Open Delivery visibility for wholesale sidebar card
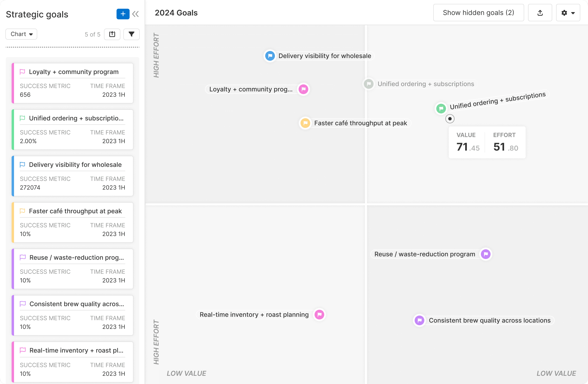Image resolution: width=588 pixels, height=384 pixels. 75,165
